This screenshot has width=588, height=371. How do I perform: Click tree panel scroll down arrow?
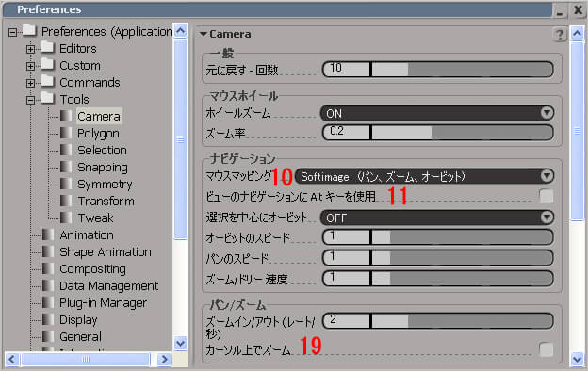click(x=180, y=343)
